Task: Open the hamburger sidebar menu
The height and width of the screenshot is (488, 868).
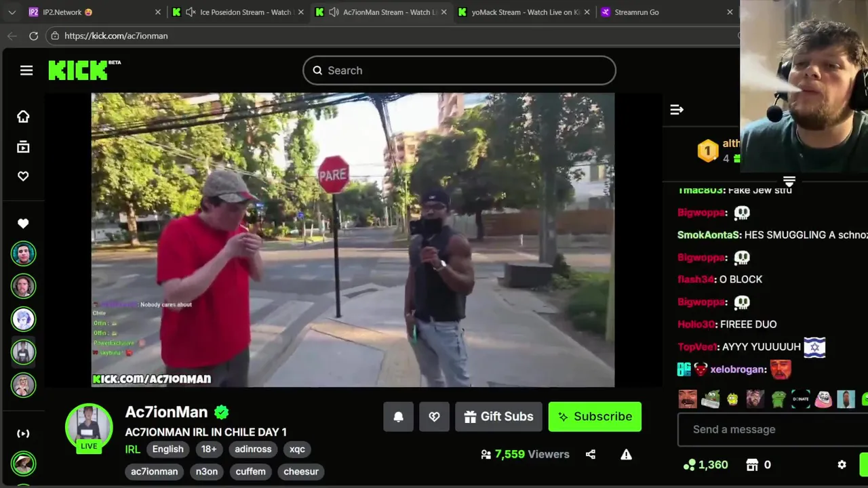Action: [26, 70]
